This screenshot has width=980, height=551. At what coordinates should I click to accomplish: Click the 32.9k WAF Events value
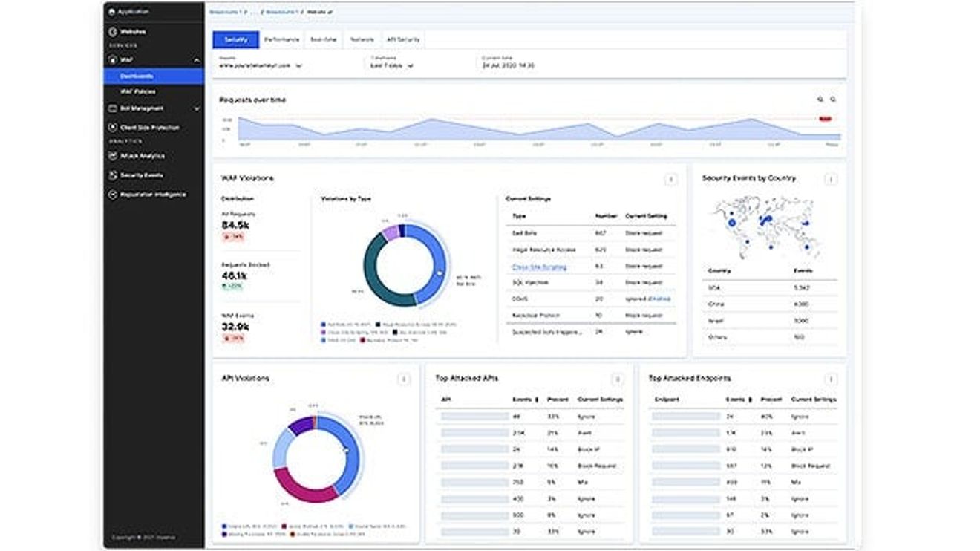[235, 327]
